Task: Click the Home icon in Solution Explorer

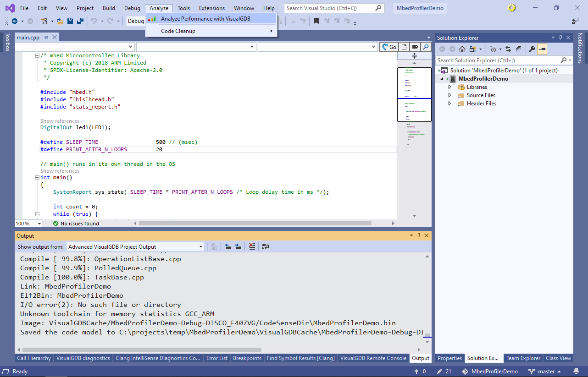Action: [462, 49]
